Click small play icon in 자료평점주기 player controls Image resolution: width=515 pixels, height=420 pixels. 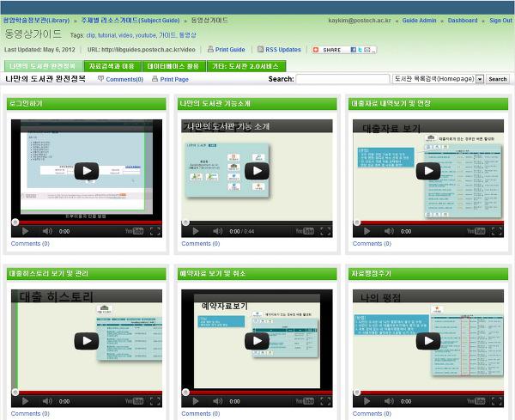pos(367,401)
